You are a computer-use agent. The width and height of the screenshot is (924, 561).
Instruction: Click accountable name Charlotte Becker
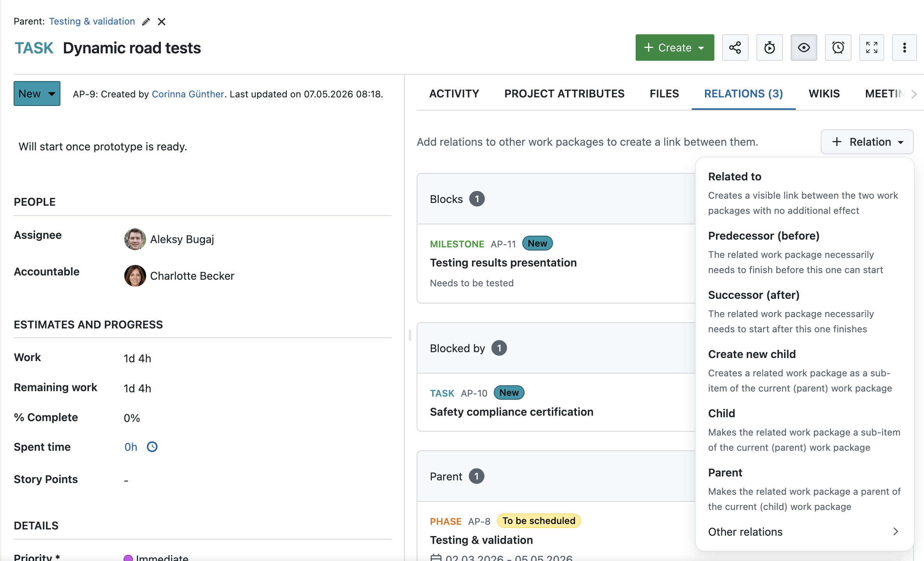(192, 276)
